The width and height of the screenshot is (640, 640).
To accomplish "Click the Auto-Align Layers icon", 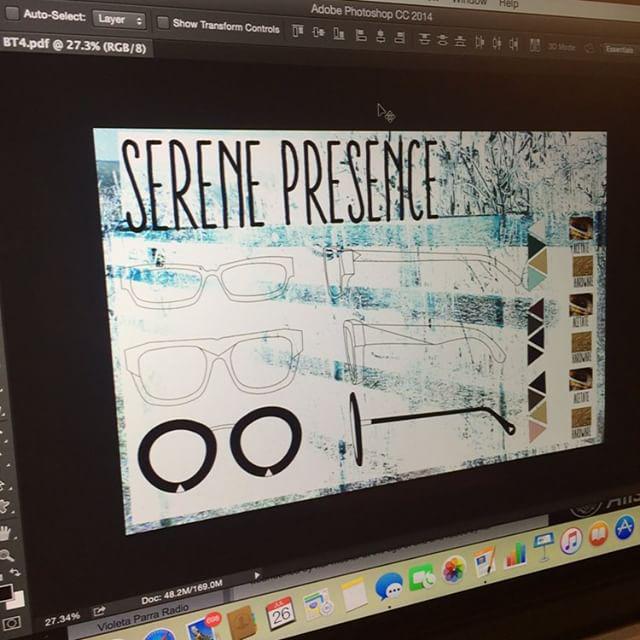I will 535,45.
